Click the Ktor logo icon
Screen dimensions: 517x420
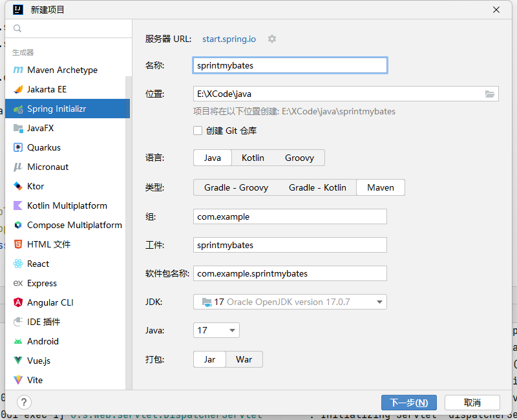pos(18,186)
